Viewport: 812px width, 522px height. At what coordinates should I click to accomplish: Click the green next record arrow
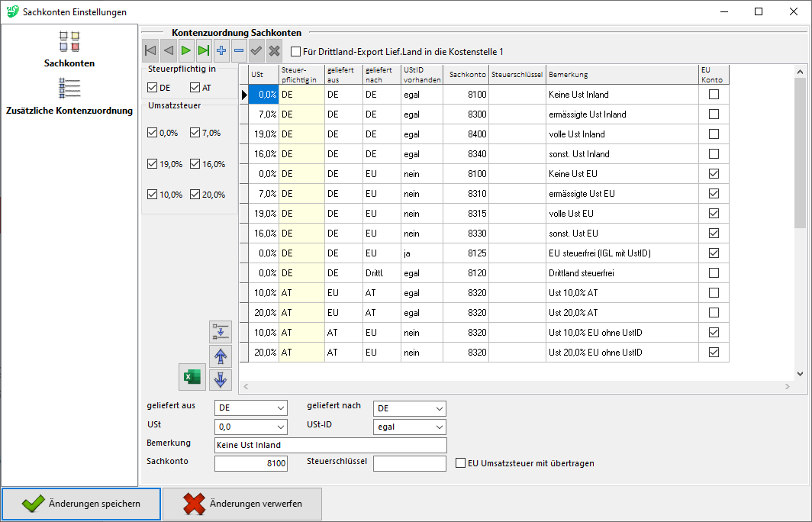tap(185, 51)
